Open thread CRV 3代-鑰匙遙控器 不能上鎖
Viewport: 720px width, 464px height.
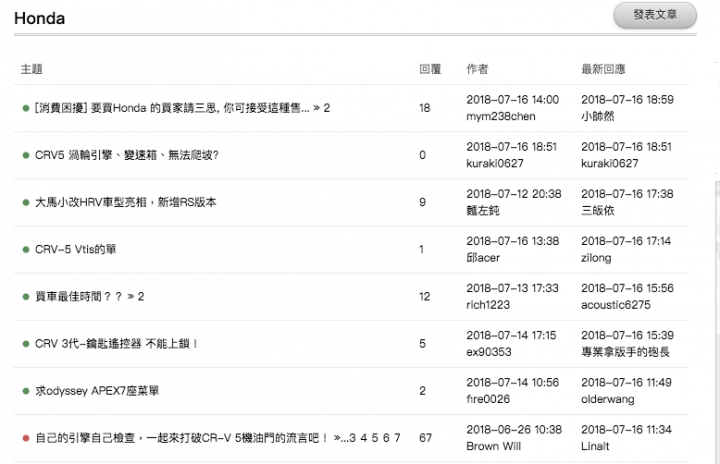116,344
